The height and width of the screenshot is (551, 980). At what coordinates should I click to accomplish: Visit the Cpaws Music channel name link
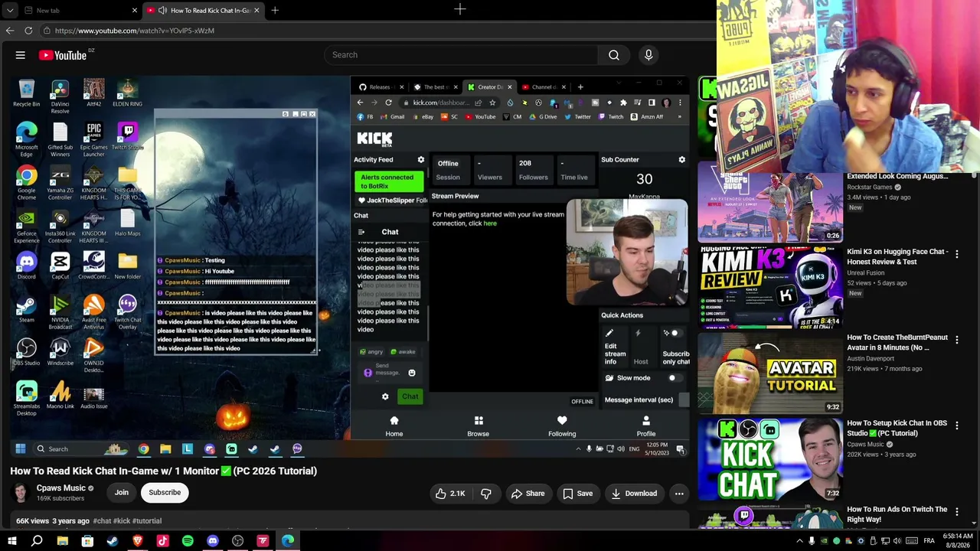(61, 488)
